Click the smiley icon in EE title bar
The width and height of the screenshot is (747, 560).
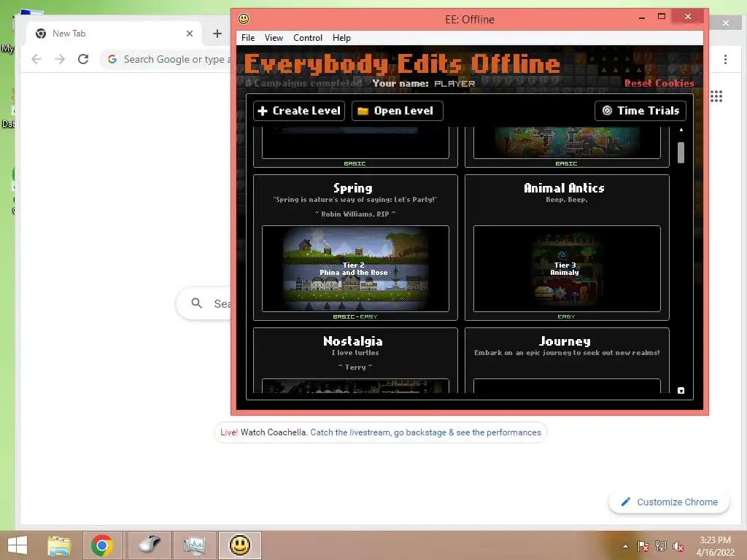244,19
